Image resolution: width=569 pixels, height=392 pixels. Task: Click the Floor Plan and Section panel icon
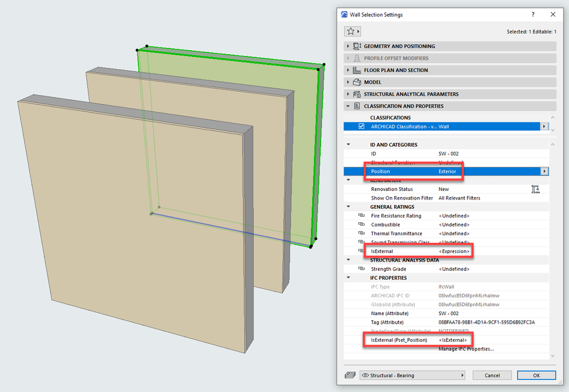click(x=357, y=70)
